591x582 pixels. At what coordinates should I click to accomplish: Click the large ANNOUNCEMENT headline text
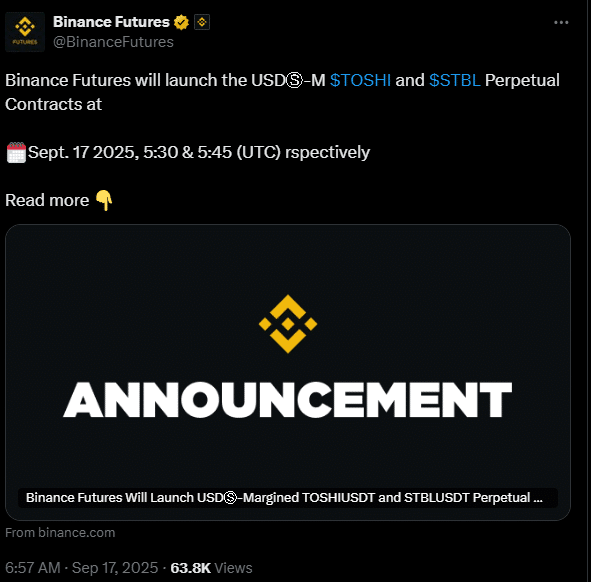point(288,400)
